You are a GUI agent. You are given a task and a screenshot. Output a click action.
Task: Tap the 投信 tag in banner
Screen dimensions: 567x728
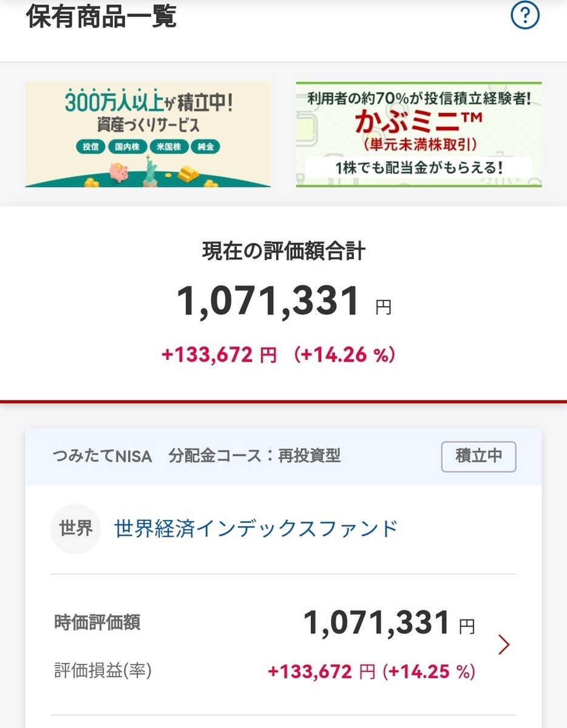[x=90, y=147]
